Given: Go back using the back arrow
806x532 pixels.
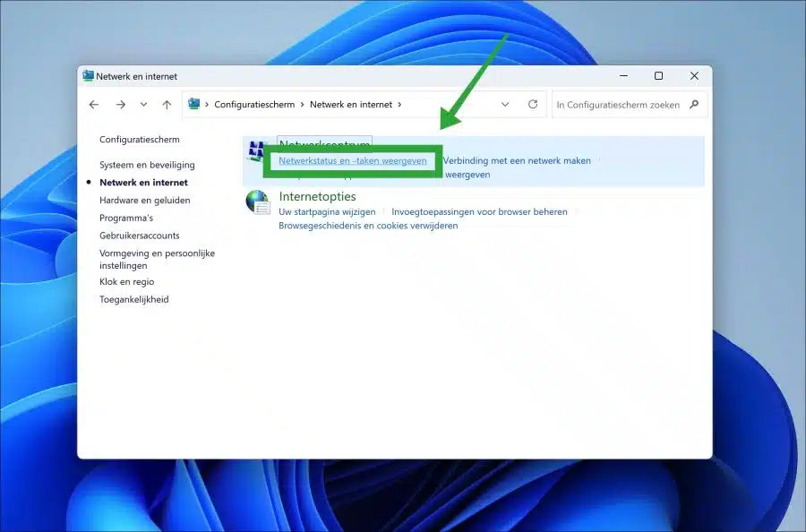Looking at the screenshot, I should [93, 105].
